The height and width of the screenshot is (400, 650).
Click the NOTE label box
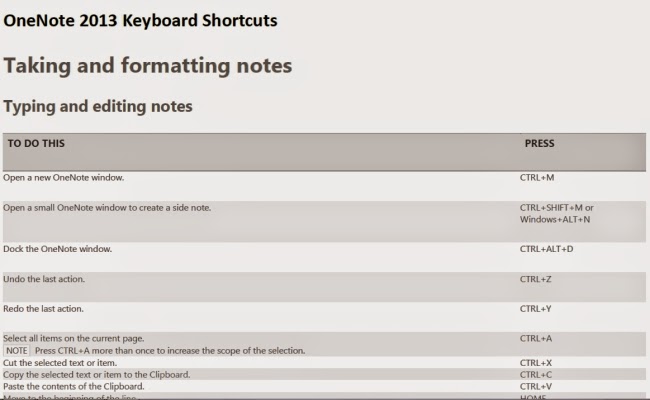point(17,351)
